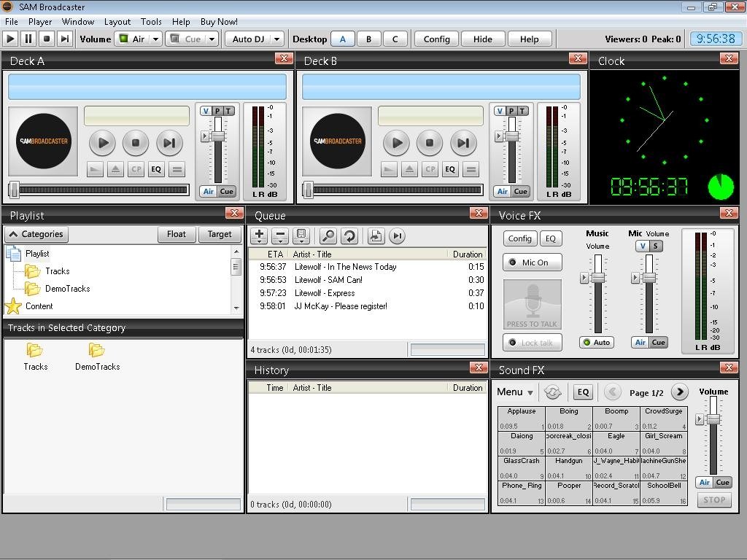Skip to next track in main toolbar
The height and width of the screenshot is (560, 747).
pyautogui.click(x=64, y=39)
